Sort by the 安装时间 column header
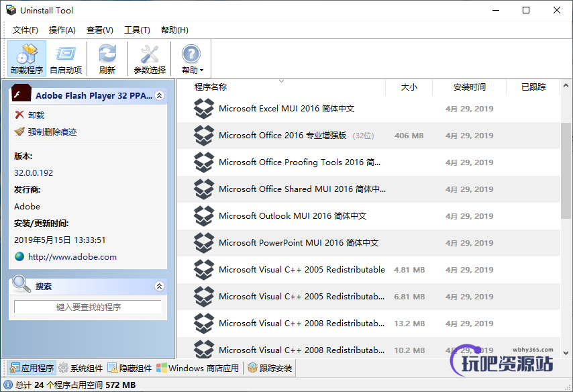 (x=469, y=87)
